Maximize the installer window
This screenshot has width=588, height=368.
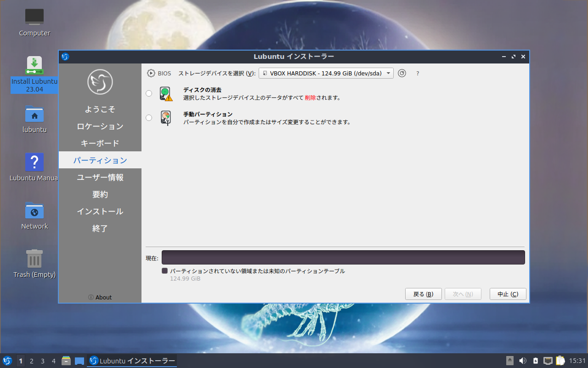[514, 57]
